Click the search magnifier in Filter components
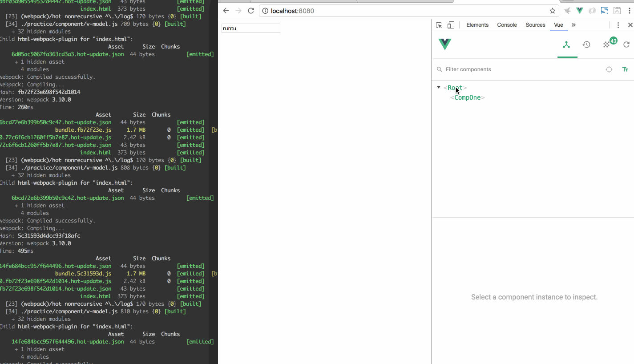The height and width of the screenshot is (364, 634). [440, 69]
